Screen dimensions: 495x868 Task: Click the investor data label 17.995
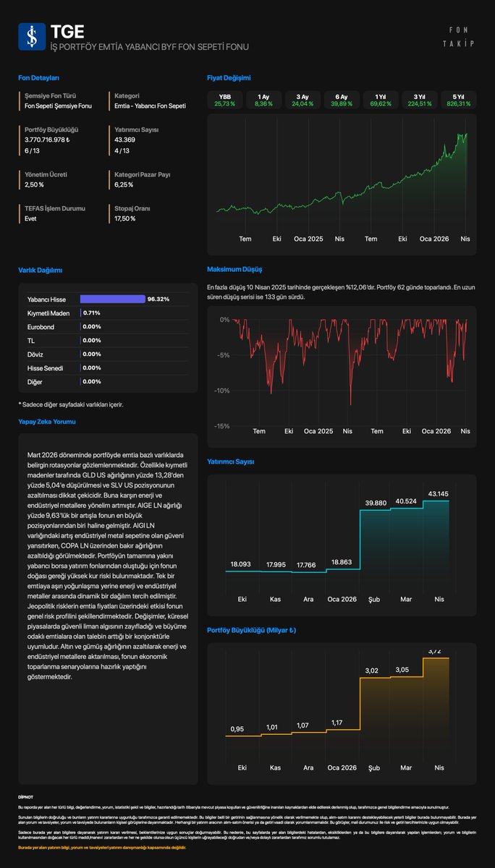point(274,564)
